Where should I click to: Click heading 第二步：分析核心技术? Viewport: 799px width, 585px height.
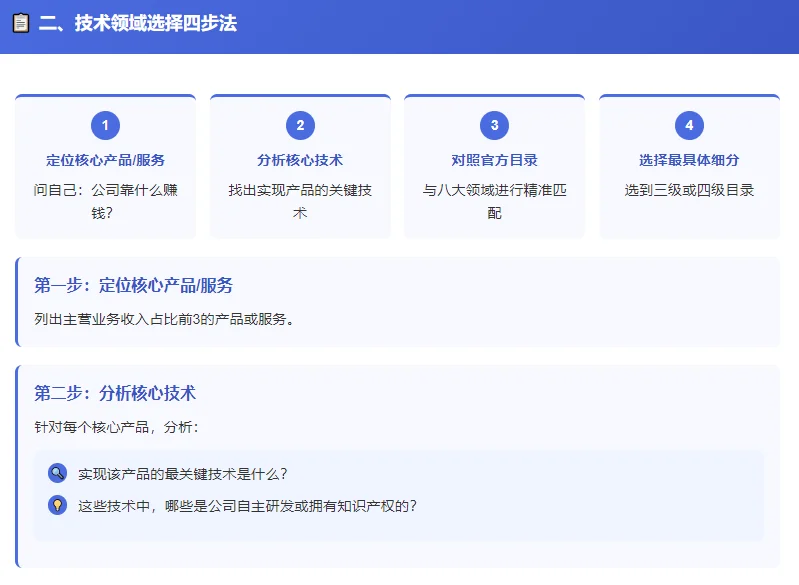point(115,393)
